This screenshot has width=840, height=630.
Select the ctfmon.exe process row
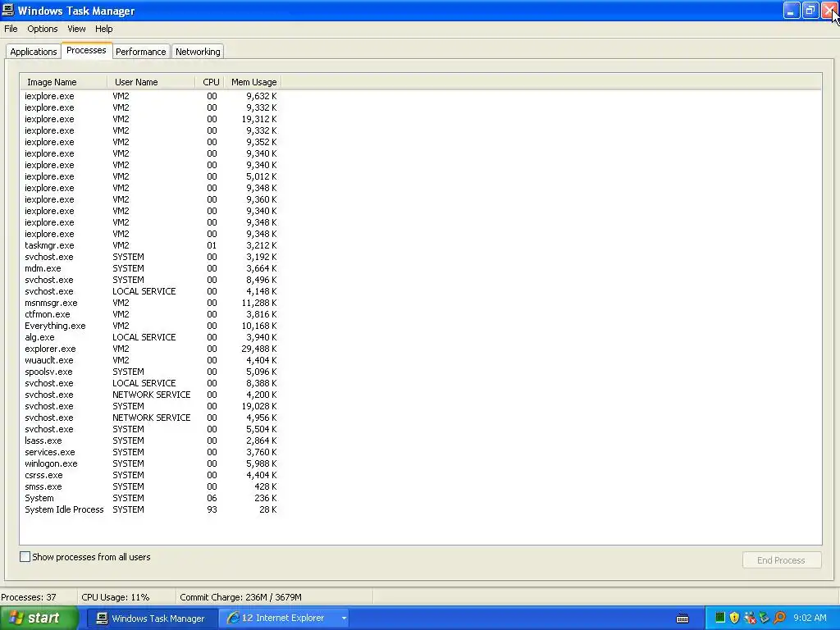[x=151, y=314]
